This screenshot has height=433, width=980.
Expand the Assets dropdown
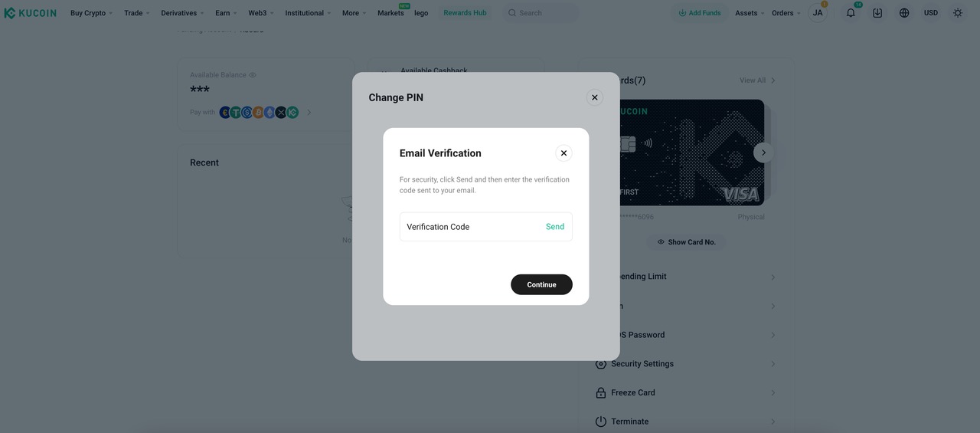pos(750,13)
